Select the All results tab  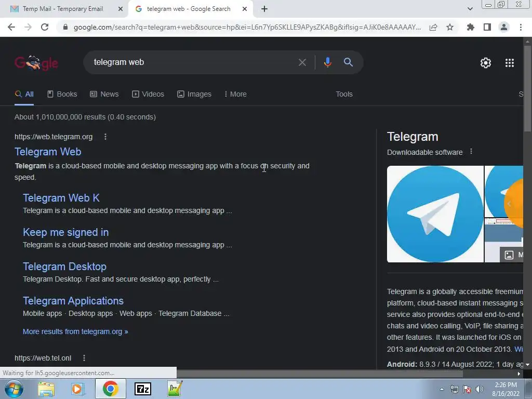[24, 94]
